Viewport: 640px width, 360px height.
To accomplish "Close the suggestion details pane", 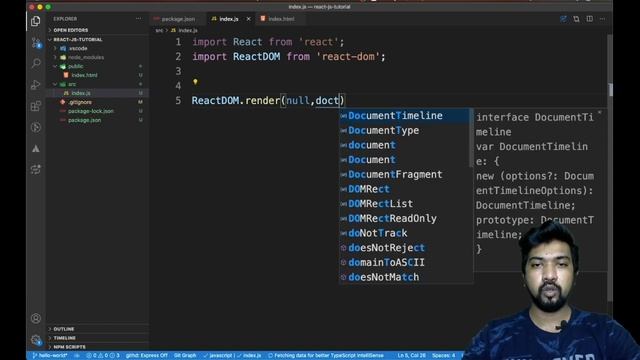I will click(600, 112).
